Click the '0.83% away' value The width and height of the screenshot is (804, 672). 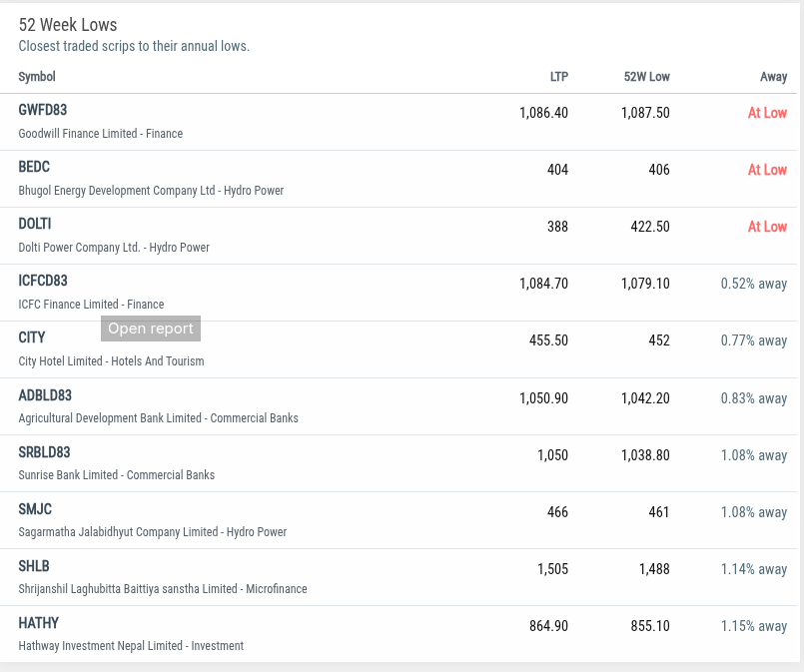(x=754, y=398)
